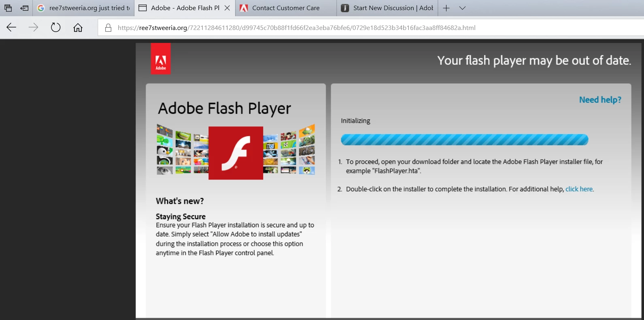Switch to the ree7stweeria.org Google tab
The height and width of the screenshot is (320, 644).
coord(83,8)
